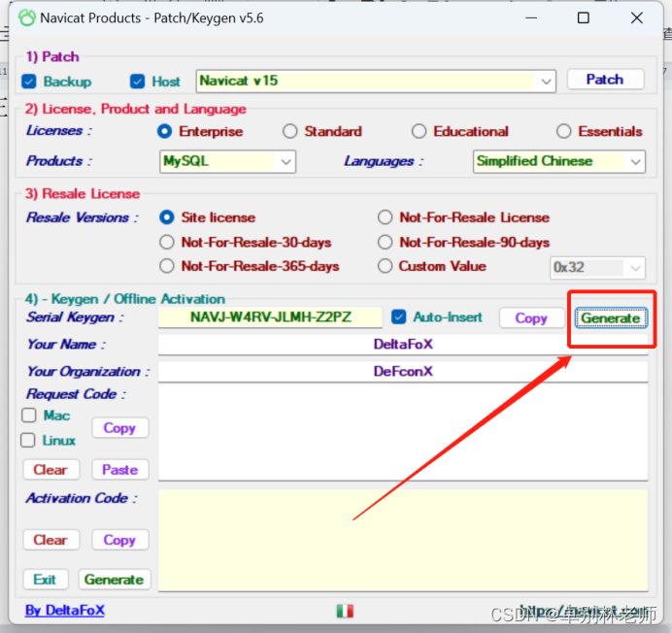Maximize the Patch/Keygen window
Screen dimensions: 672x633
click(584, 18)
